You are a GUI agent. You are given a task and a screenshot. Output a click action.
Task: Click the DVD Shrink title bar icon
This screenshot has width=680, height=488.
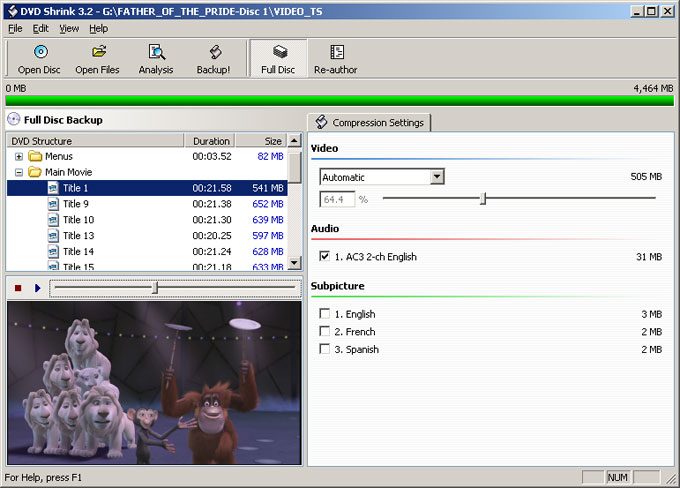coord(12,11)
